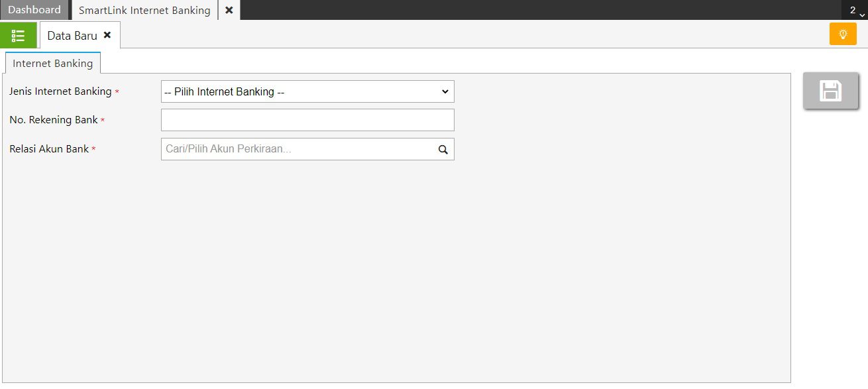This screenshot has height=389, width=868.
Task: Click the magnifier icon in Relasi Akun Bank
Action: (443, 150)
